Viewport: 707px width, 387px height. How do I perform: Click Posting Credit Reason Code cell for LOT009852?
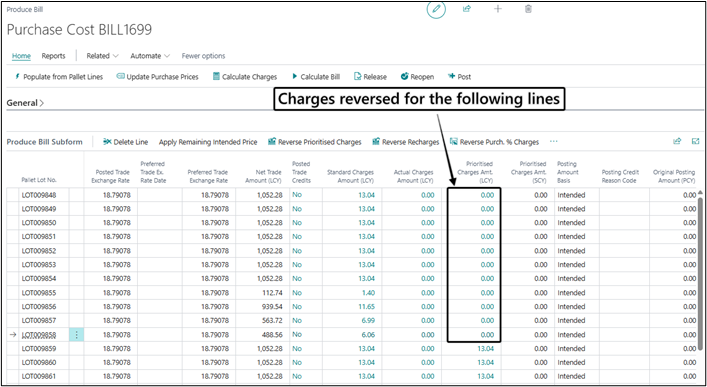coord(624,251)
